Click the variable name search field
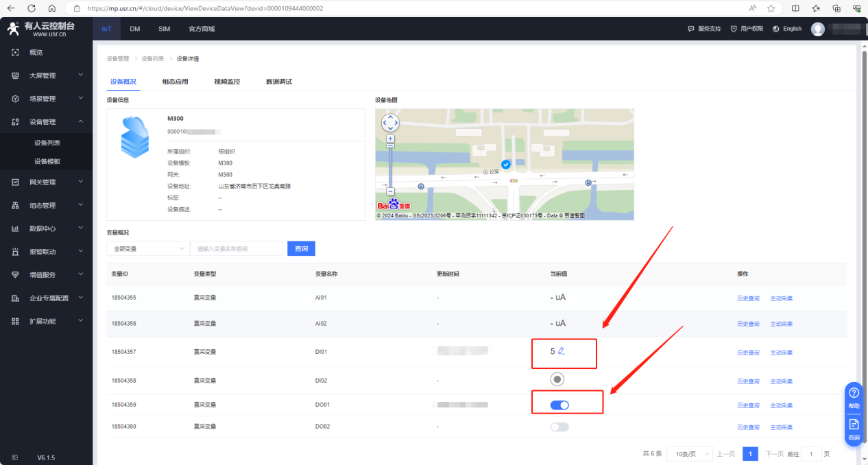 pyautogui.click(x=237, y=248)
